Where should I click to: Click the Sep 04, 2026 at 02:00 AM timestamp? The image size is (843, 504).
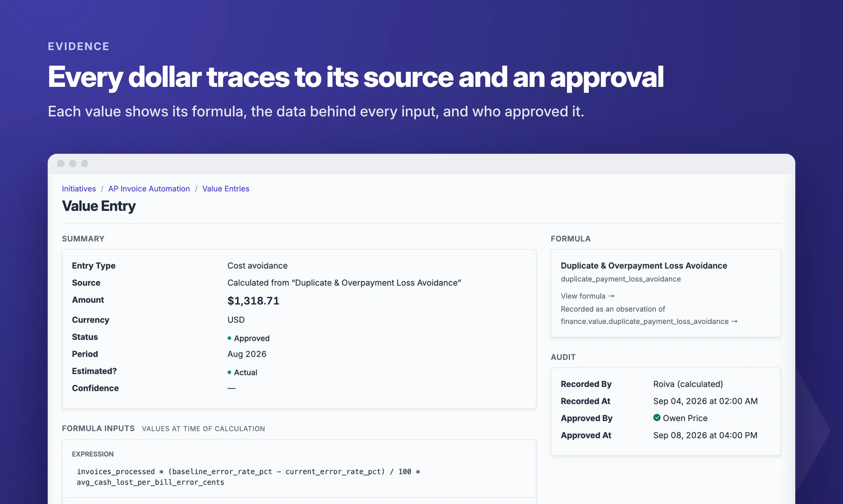pyautogui.click(x=705, y=401)
